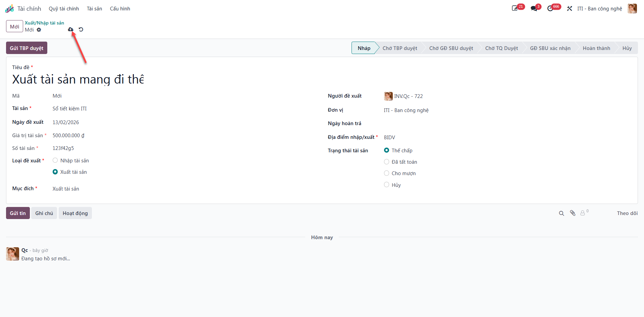
Task: Click the Tài chính app logo icon
Action: click(x=9, y=8)
